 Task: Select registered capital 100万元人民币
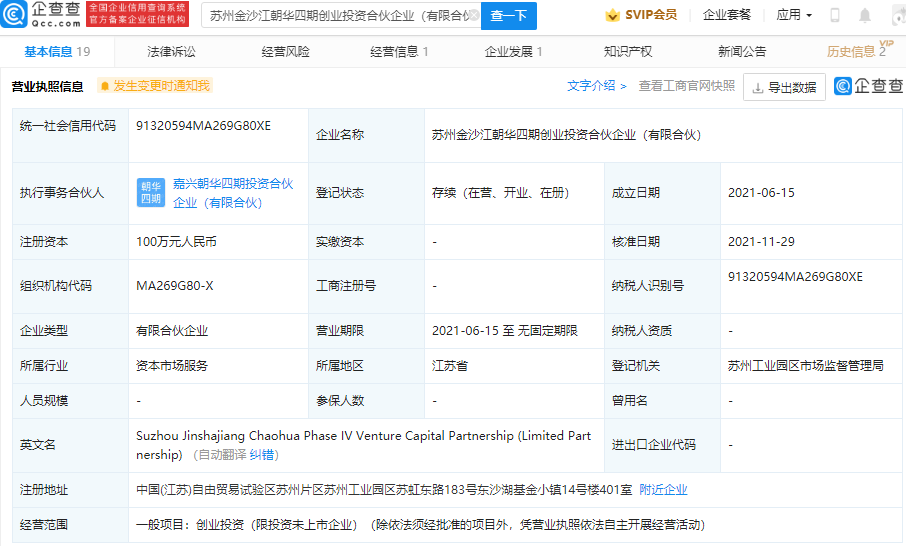(x=176, y=242)
